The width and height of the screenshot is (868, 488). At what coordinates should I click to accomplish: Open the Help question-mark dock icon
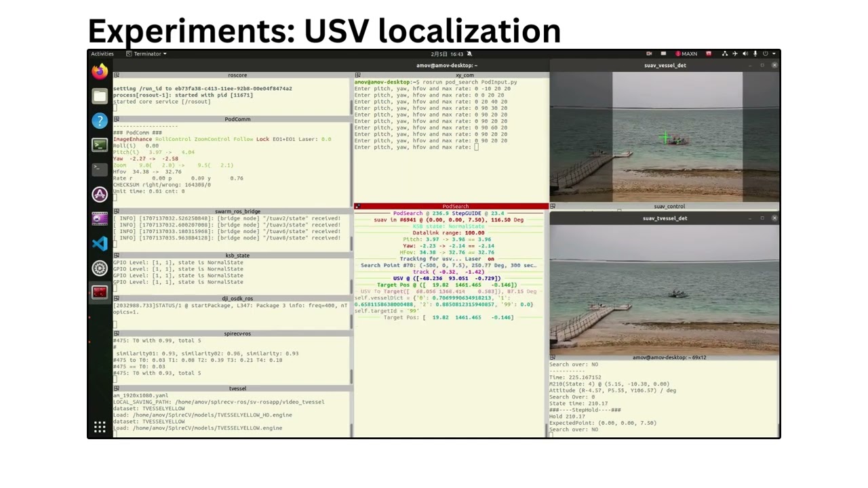pos(100,121)
